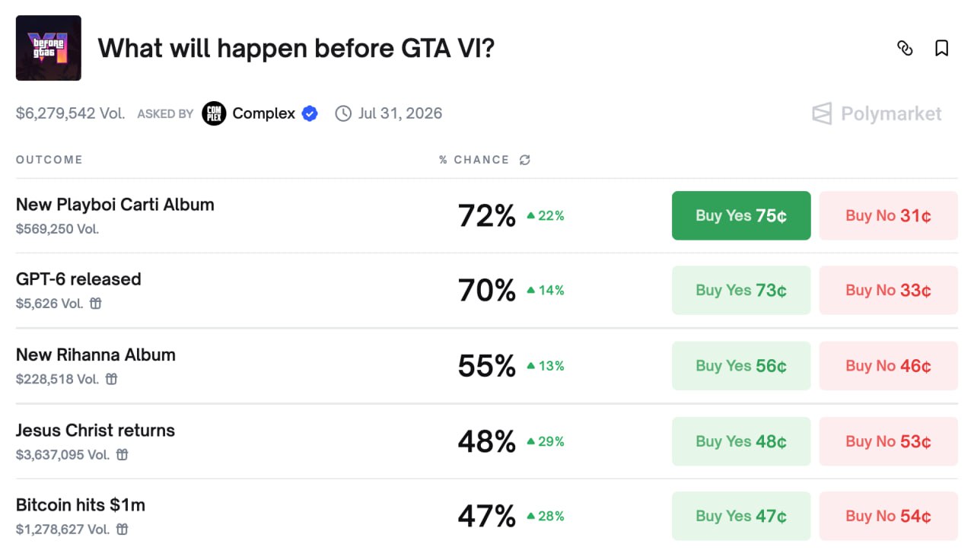The image size is (974, 560).
Task: Buy Yes at 75¢ for Playboi Carti Album
Action: point(741,215)
